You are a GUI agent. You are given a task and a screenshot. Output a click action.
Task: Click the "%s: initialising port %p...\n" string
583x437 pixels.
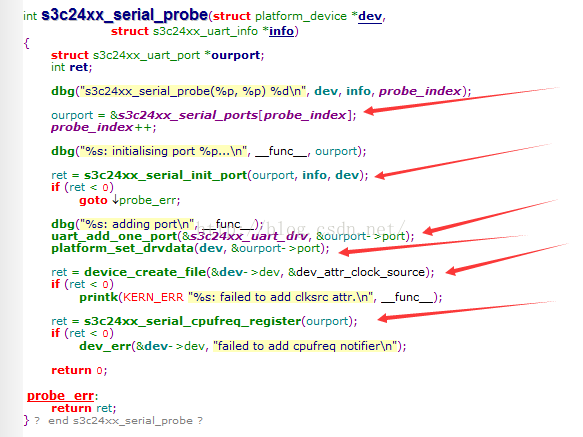(x=164, y=151)
